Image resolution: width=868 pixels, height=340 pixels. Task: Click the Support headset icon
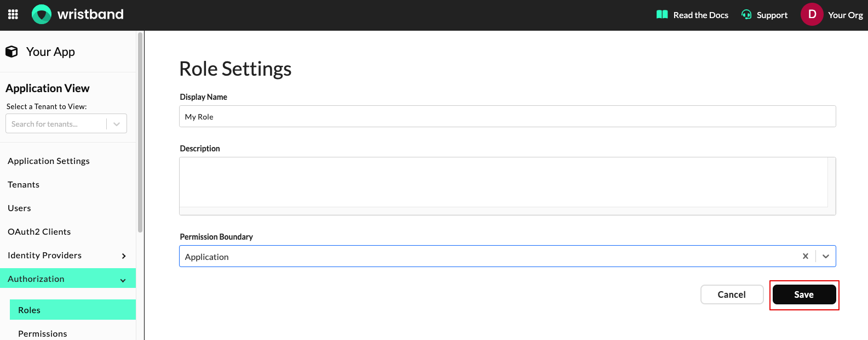[746, 15]
